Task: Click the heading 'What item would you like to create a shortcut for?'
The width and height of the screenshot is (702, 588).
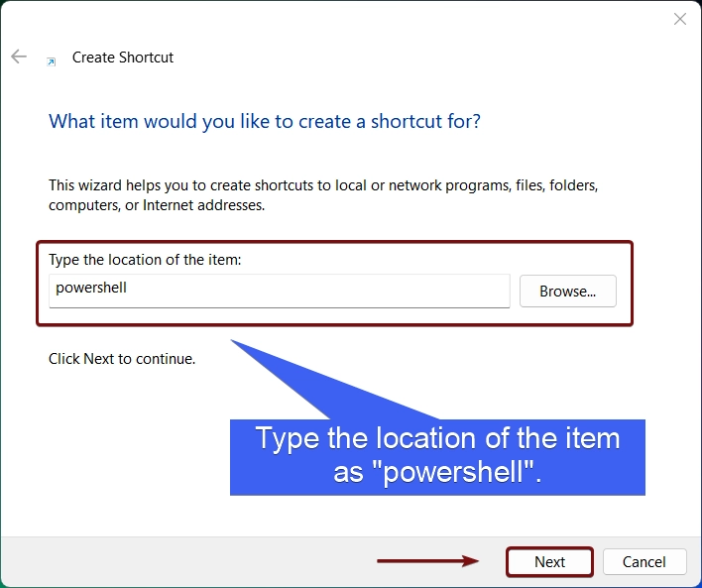Action: (265, 121)
